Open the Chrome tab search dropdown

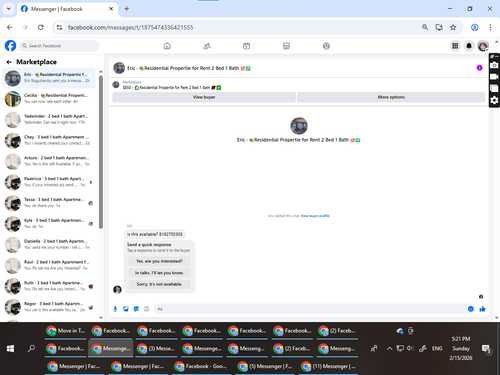pyautogui.click(x=9, y=9)
